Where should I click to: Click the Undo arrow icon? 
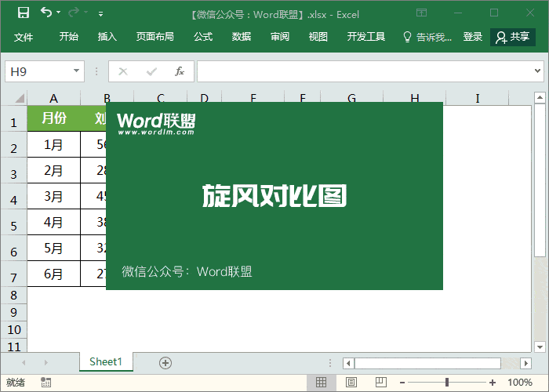click(x=46, y=13)
